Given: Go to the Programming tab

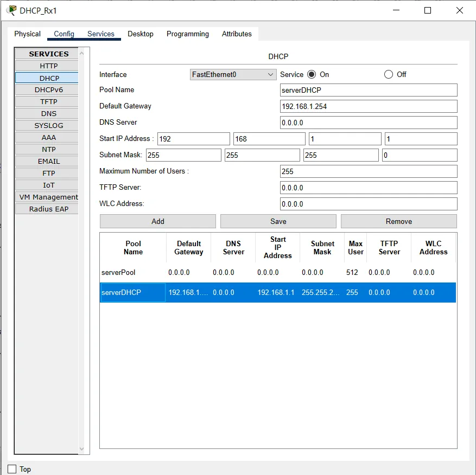Looking at the screenshot, I should [188, 34].
